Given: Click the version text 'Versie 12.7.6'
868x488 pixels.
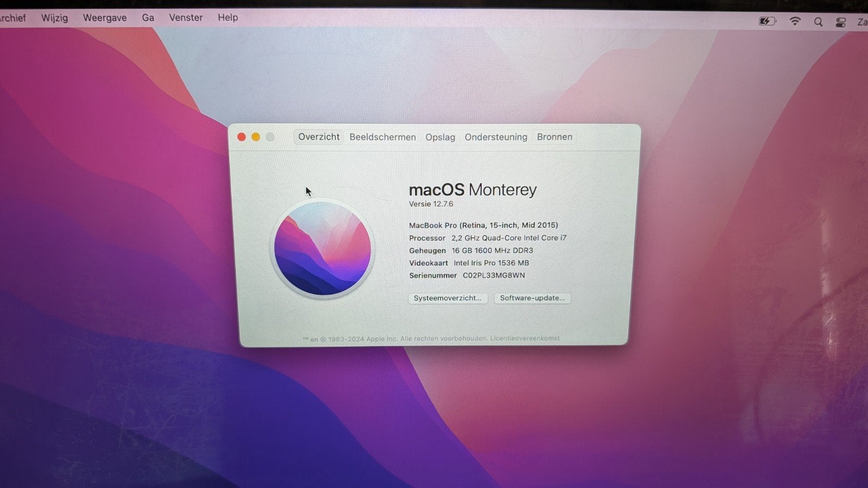Looking at the screenshot, I should coord(431,204).
